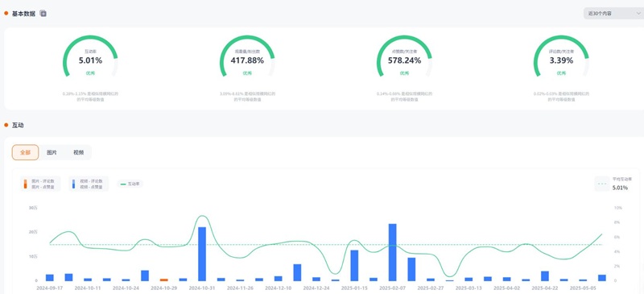644x294 pixels.
Task: Click 优秀 under the 3.39% gauge
Action: 561,73
